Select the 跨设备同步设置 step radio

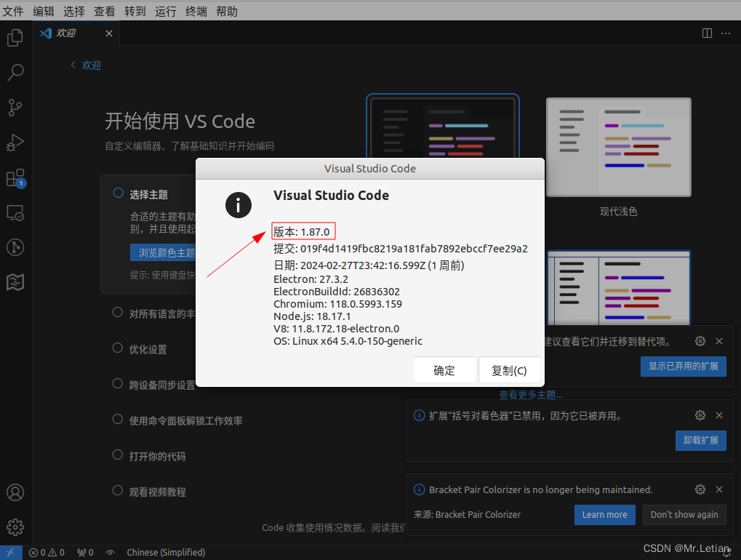coord(118,384)
